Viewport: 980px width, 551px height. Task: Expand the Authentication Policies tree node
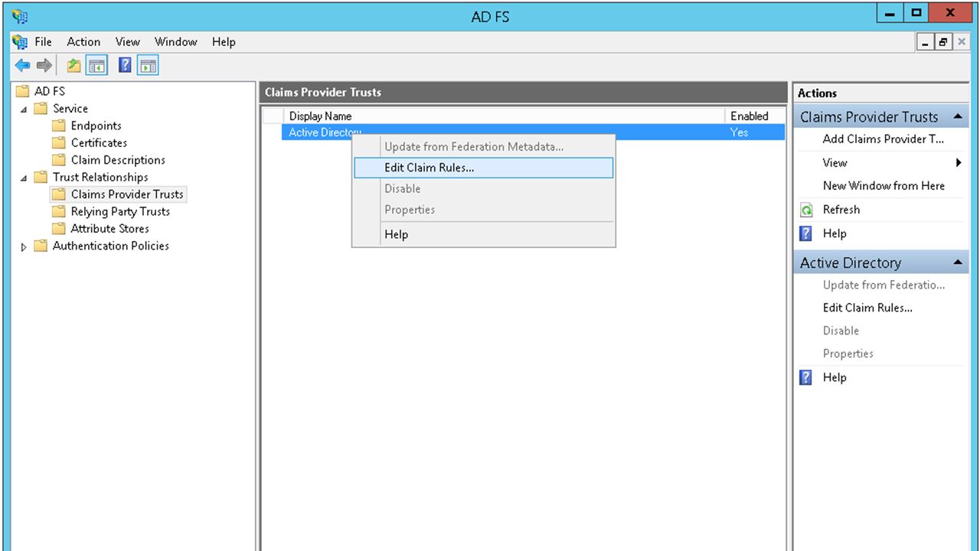[24, 246]
